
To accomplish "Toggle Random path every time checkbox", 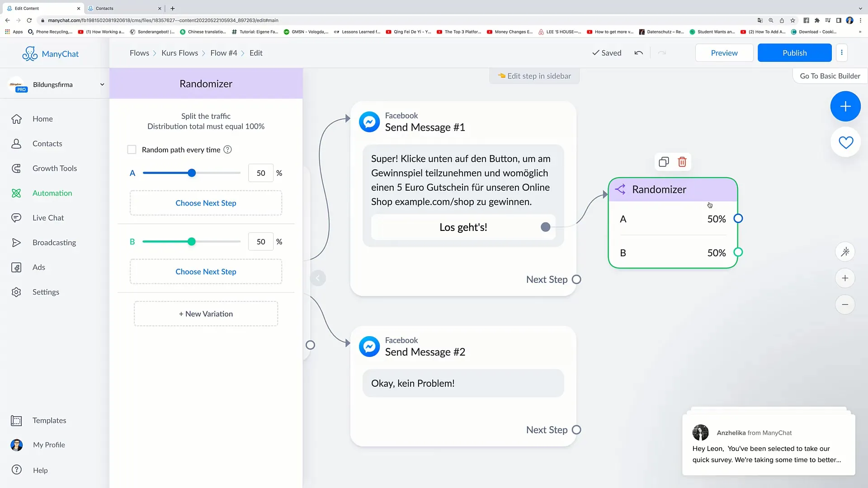I will click(x=132, y=150).
